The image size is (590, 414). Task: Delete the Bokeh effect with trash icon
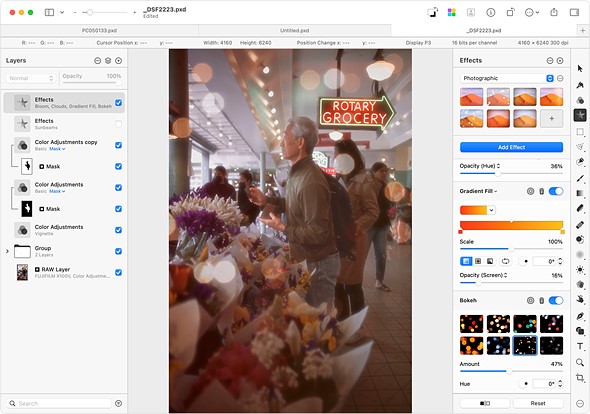click(541, 300)
